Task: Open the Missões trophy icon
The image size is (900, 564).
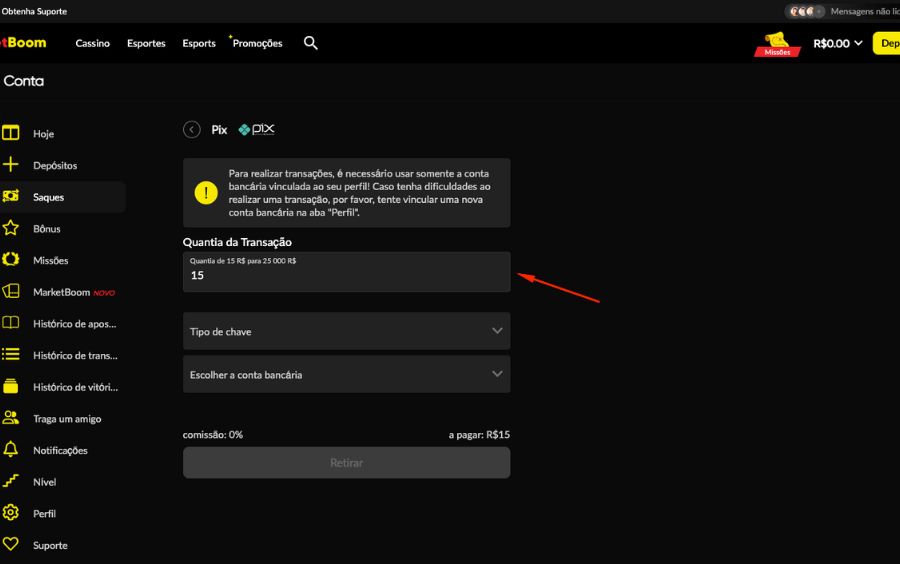Action: pos(777,44)
